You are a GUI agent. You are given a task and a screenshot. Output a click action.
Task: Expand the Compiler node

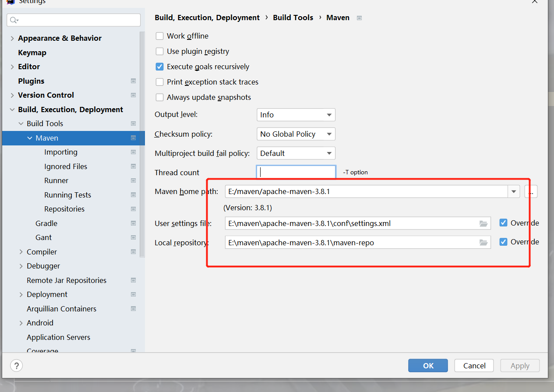21,252
